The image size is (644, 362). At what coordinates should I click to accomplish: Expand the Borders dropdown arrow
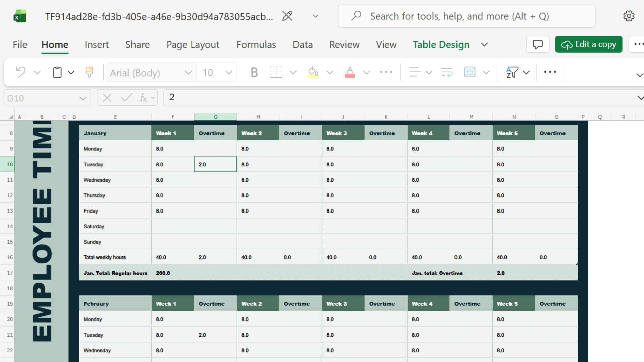pyautogui.click(x=293, y=72)
